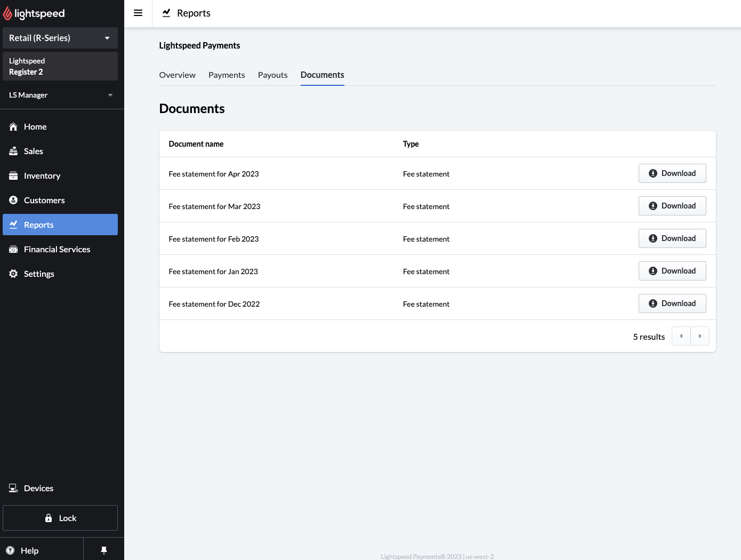Viewport: 741px width, 560px height.
Task: Click the "Lightspeed Payments" section heading
Action: (x=199, y=46)
